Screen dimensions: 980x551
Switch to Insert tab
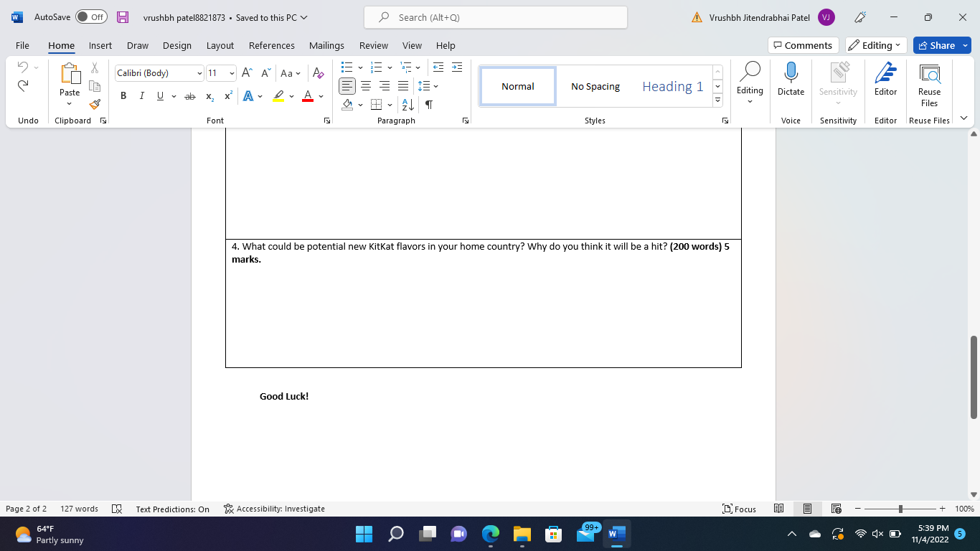pyautogui.click(x=100, y=45)
